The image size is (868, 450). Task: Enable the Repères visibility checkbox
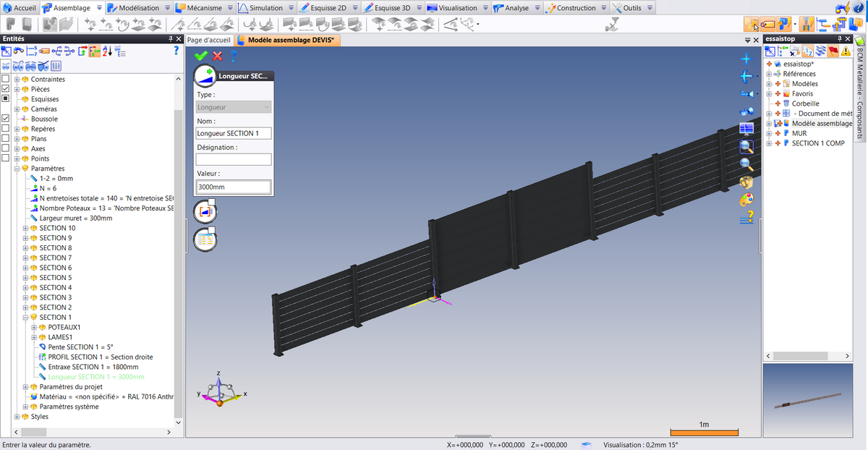pos(6,129)
